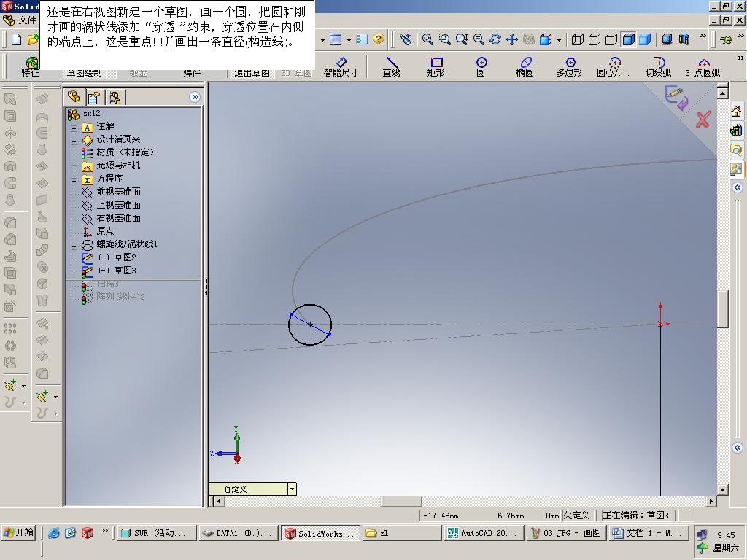Viewport: 747px width, 560px height.
Task: Click the horizontal scrollbar thumb
Action: (x=400, y=501)
